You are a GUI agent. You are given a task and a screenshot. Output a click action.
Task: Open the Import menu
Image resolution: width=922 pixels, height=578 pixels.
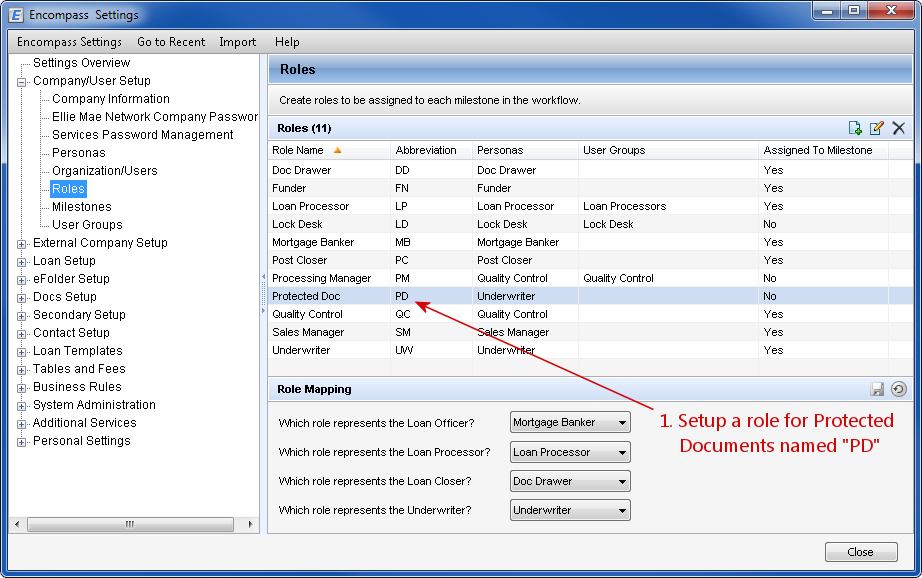[238, 42]
